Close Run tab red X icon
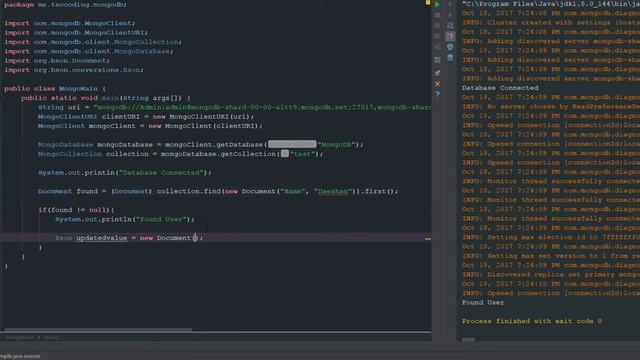 (x=437, y=84)
